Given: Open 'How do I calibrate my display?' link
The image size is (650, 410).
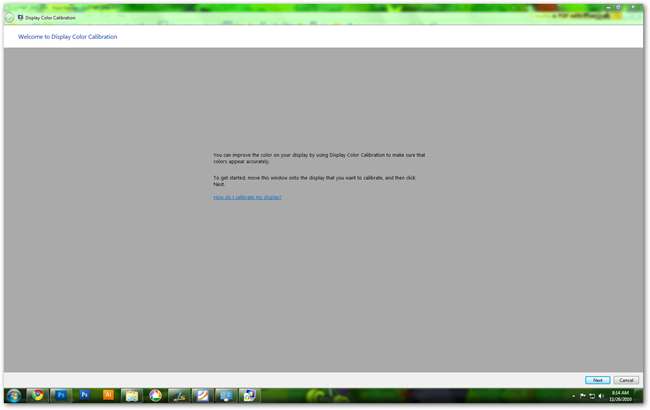Looking at the screenshot, I should click(247, 197).
